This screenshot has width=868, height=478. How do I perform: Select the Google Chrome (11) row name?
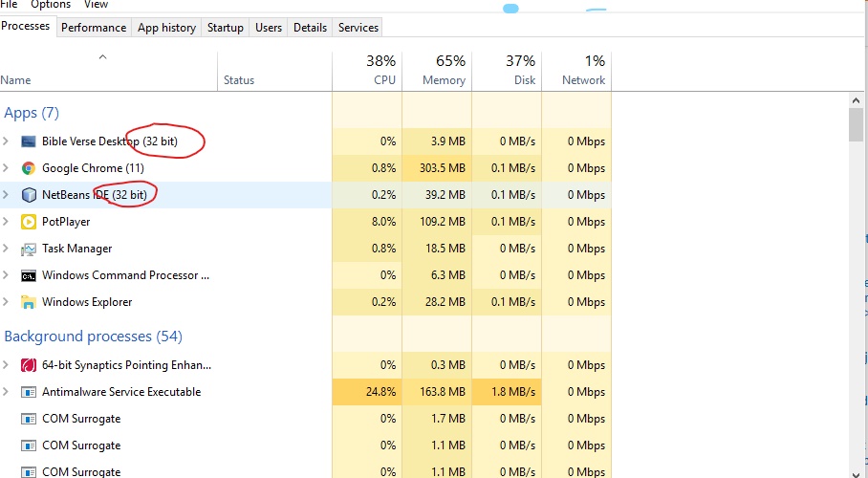click(93, 168)
